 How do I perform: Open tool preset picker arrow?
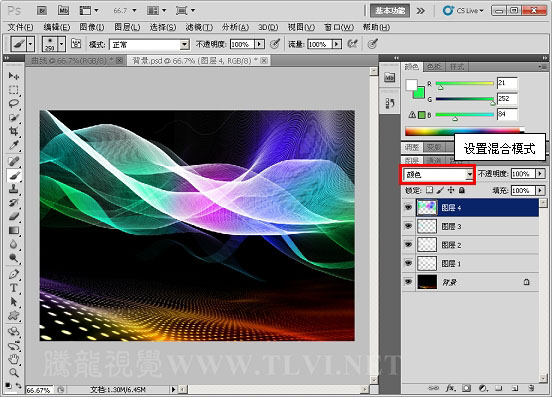(x=31, y=44)
